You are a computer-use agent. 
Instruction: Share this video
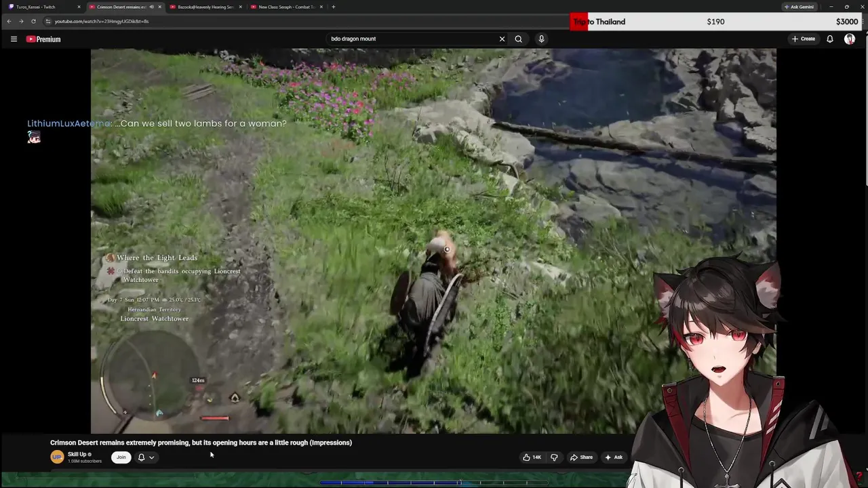point(581,457)
